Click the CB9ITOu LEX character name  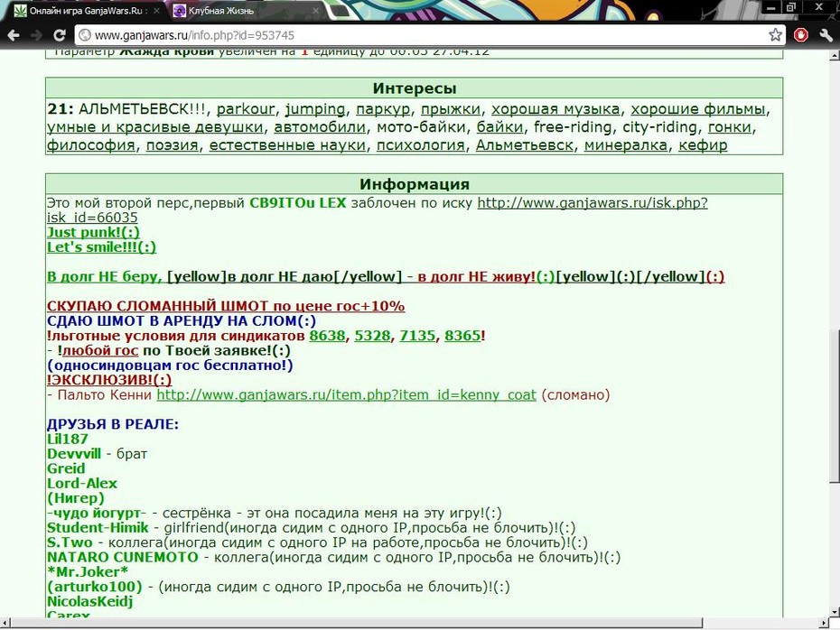click(298, 203)
